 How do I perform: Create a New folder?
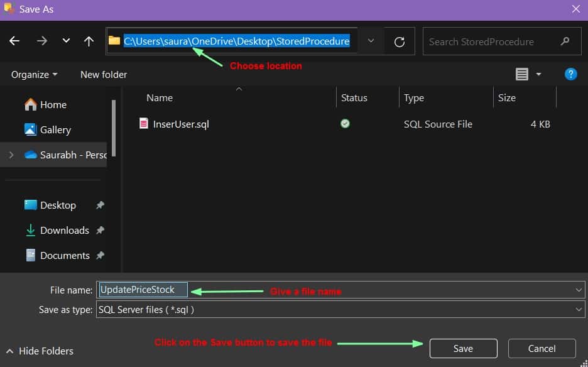(103, 74)
